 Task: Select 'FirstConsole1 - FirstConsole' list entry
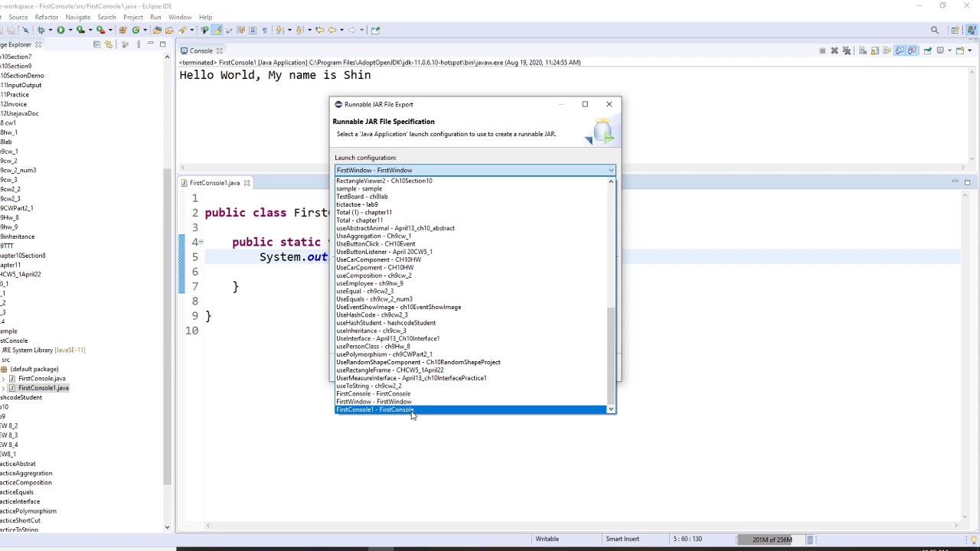tap(471, 409)
